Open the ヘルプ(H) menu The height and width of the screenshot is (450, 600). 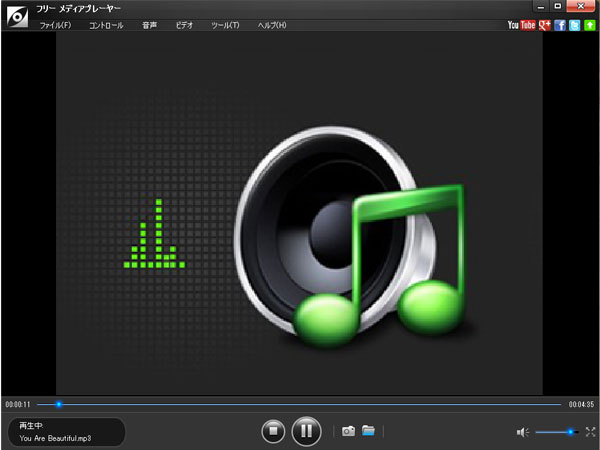[x=271, y=25]
